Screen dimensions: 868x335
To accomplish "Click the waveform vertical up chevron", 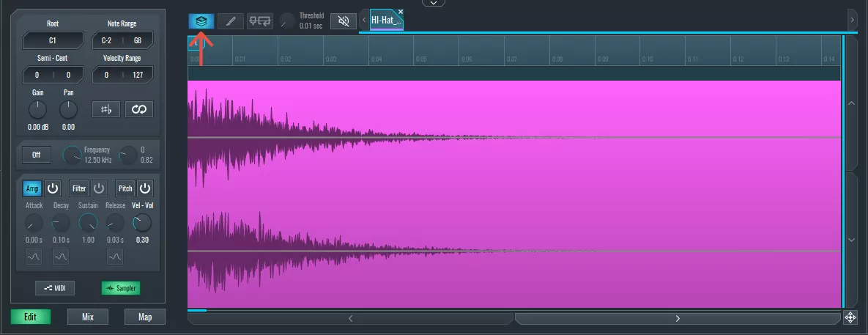I will point(851,103).
